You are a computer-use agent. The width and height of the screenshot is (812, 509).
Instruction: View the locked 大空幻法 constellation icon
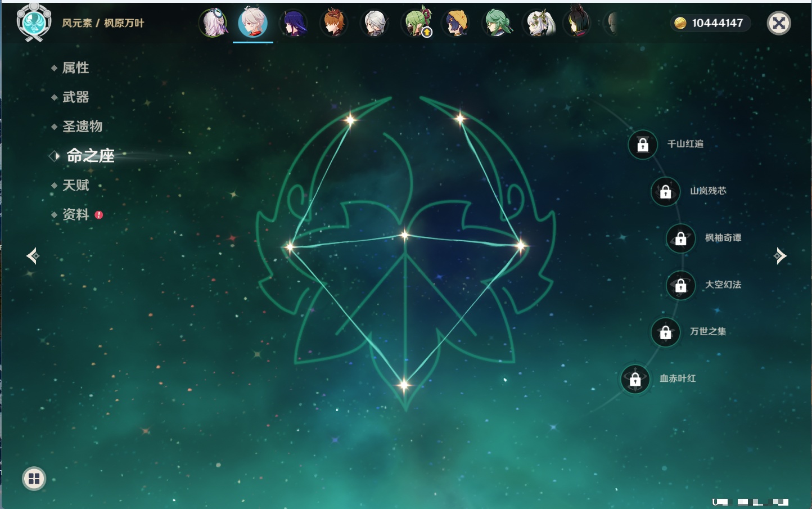coord(681,285)
